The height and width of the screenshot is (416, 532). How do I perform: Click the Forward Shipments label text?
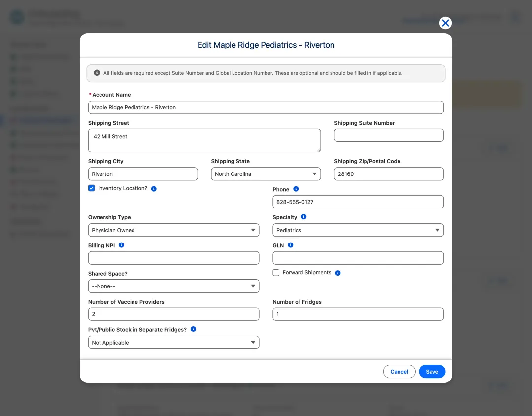coord(307,273)
